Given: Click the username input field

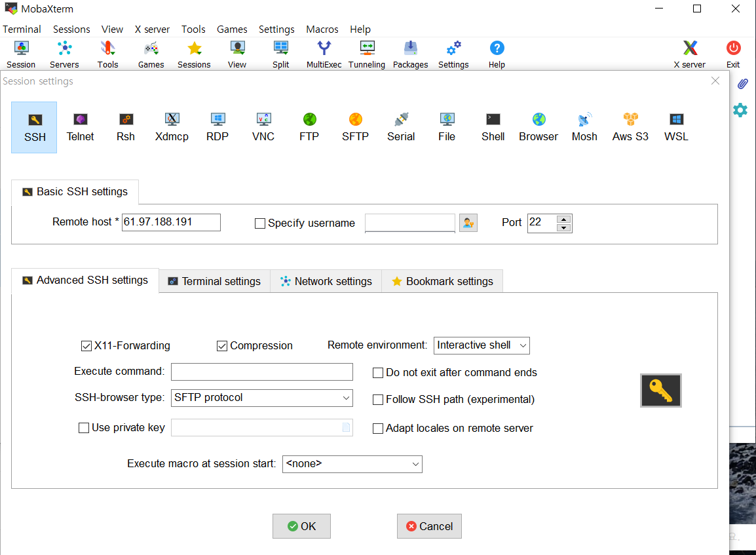Looking at the screenshot, I should pyautogui.click(x=410, y=223).
